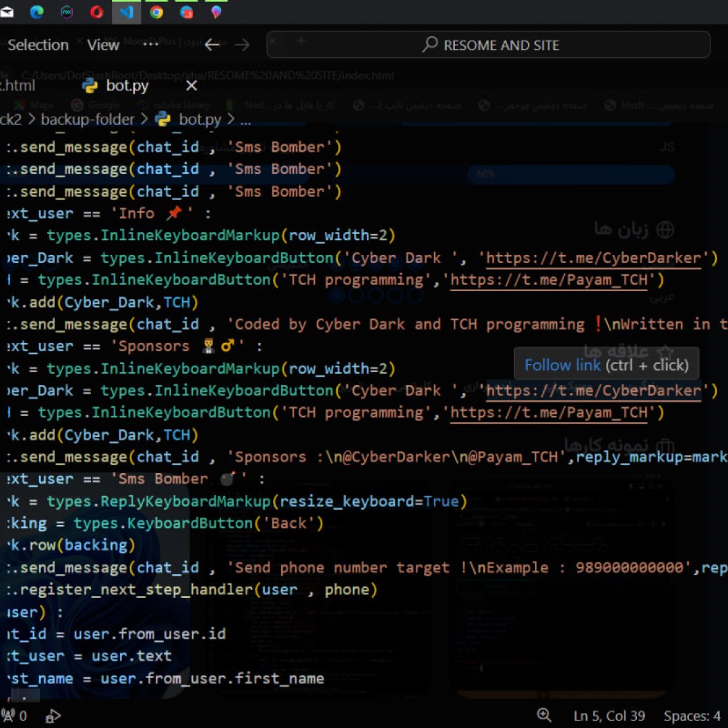The width and height of the screenshot is (728, 728).
Task: Click example number 989000000000
Action: click(x=630, y=568)
